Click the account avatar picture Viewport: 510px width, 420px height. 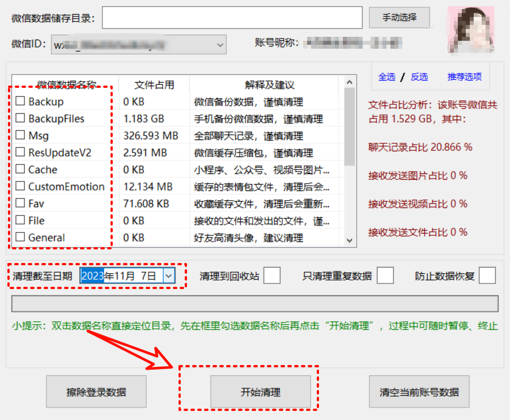(471, 29)
